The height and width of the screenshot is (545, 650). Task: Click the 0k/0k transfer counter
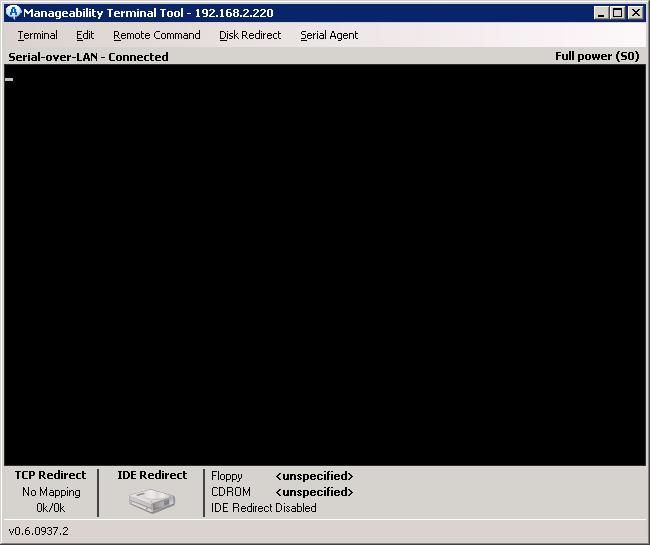50,508
